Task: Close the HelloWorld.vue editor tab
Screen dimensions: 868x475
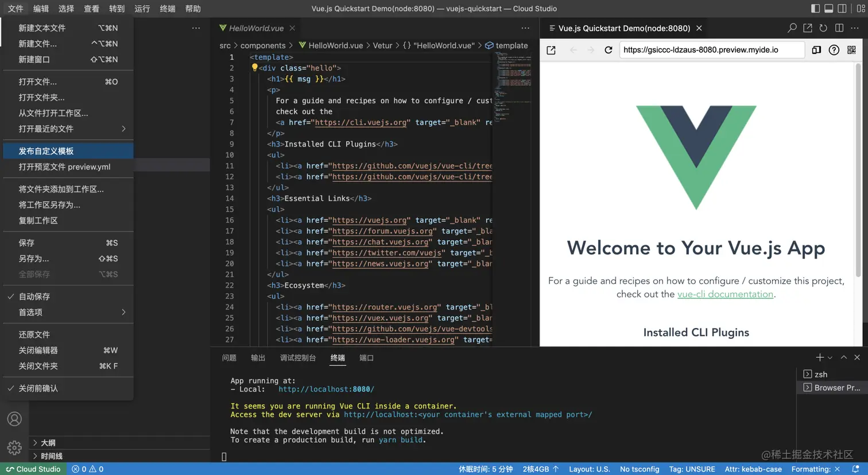Action: tap(292, 28)
